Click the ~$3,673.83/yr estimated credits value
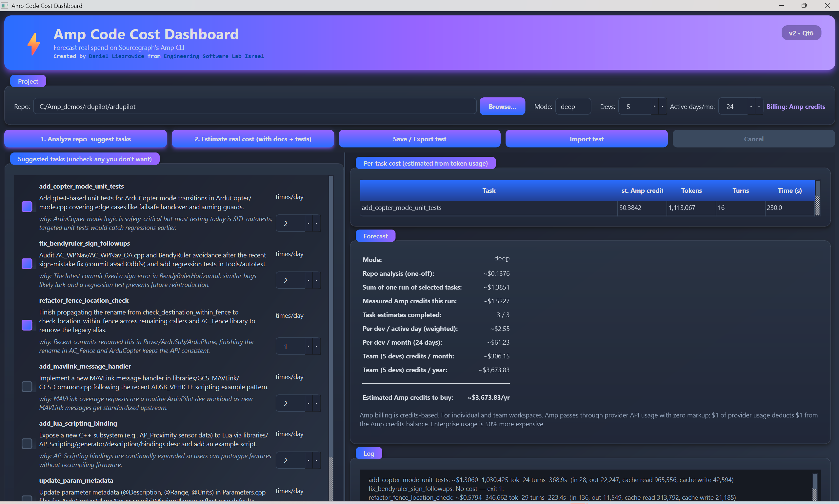The width and height of the screenshot is (839, 504). [x=488, y=397]
